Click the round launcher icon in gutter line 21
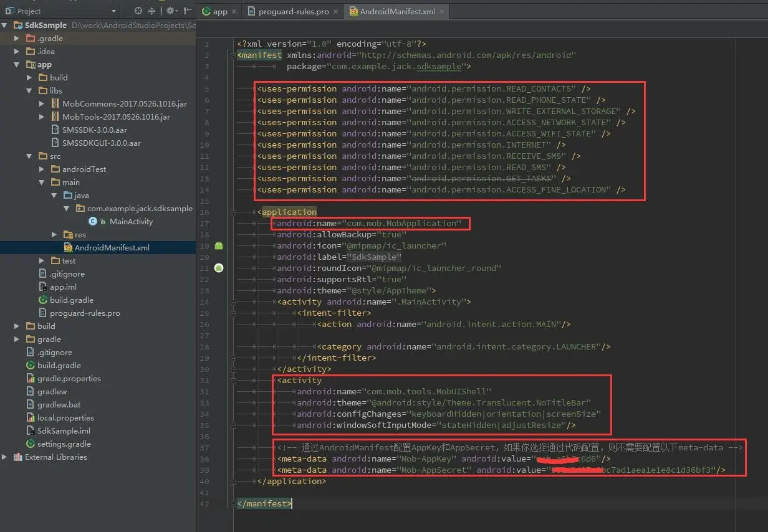The image size is (768, 532). click(219, 268)
